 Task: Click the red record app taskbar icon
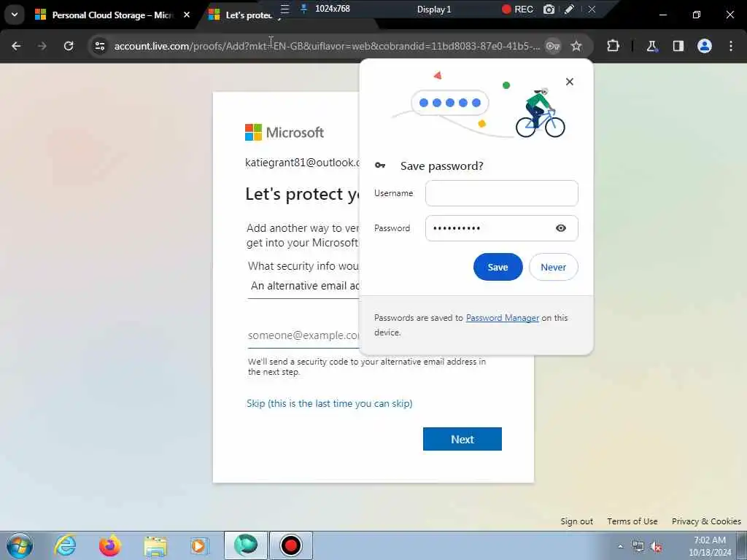[x=290, y=545]
